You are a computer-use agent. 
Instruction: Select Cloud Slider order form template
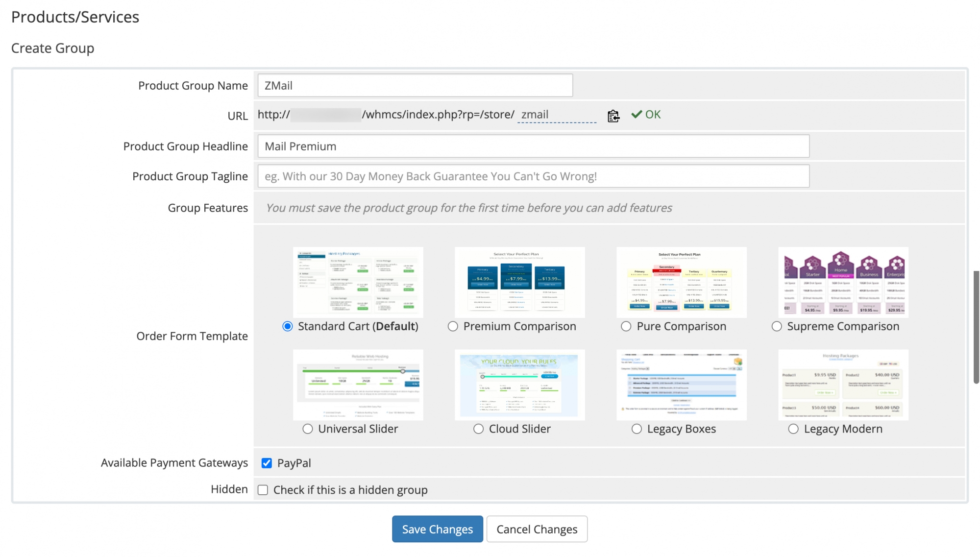click(x=478, y=429)
